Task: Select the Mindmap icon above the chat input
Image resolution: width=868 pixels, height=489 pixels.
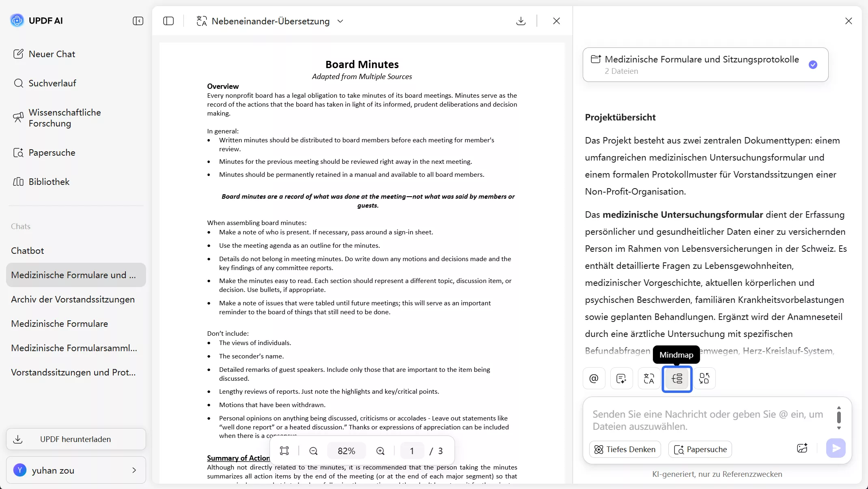Action: [x=677, y=378]
